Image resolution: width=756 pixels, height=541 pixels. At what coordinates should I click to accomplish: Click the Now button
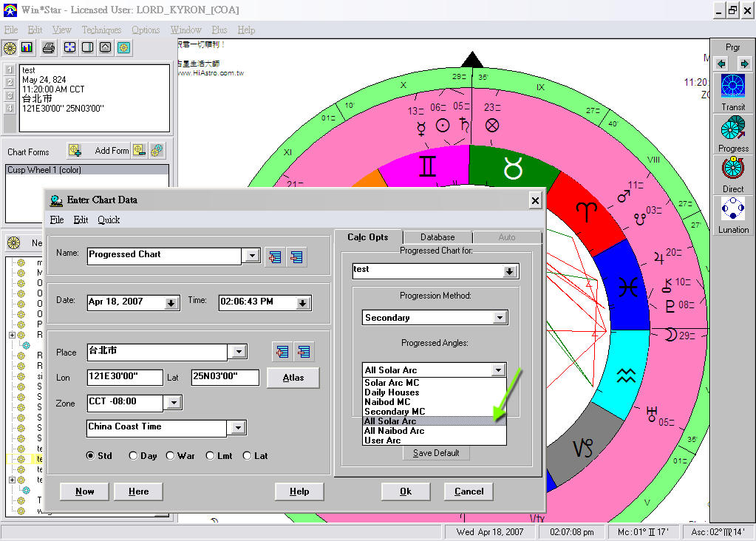84,491
